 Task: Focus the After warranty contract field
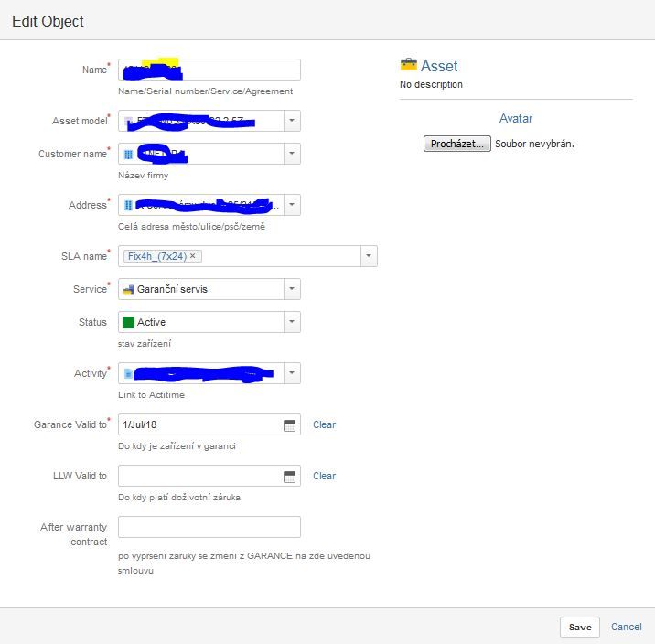tap(209, 527)
